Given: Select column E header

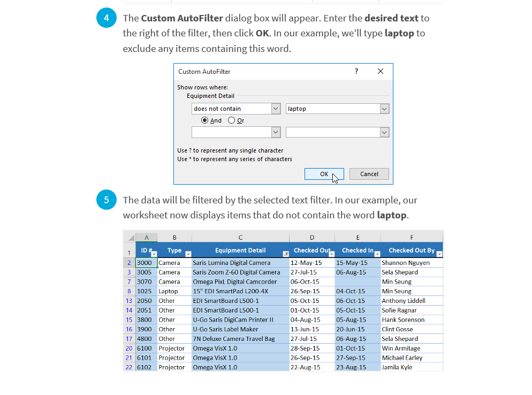Looking at the screenshot, I should coord(358,238).
